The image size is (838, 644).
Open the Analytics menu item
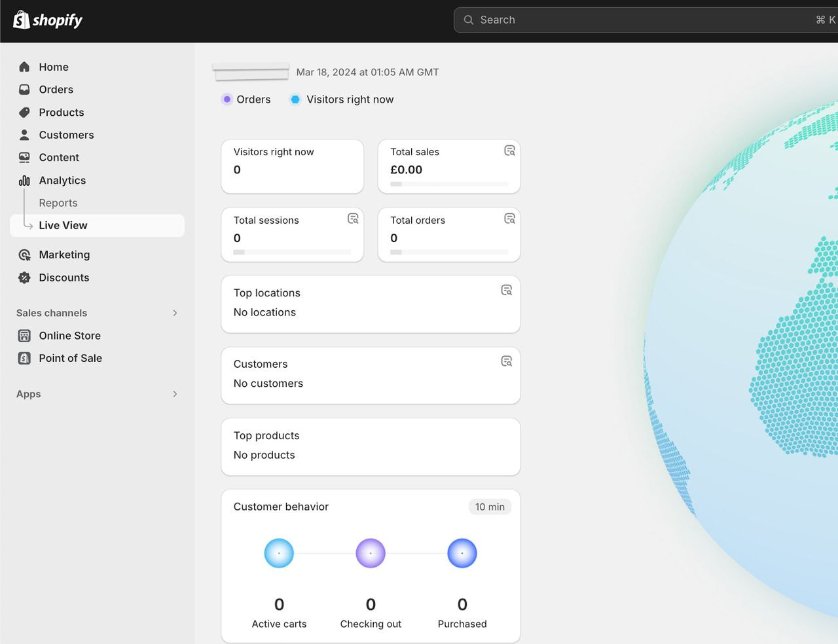pyautogui.click(x=62, y=180)
